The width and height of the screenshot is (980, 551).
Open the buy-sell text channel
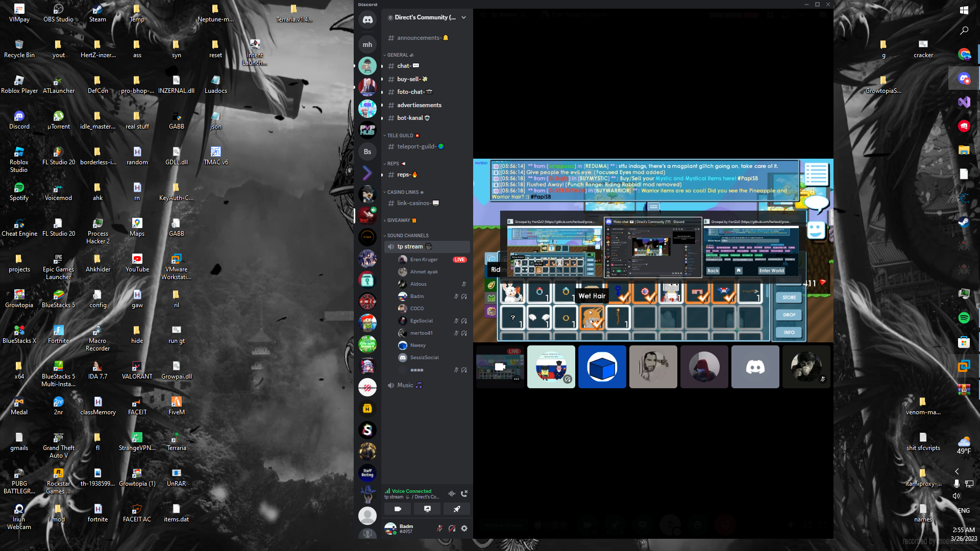click(x=409, y=79)
